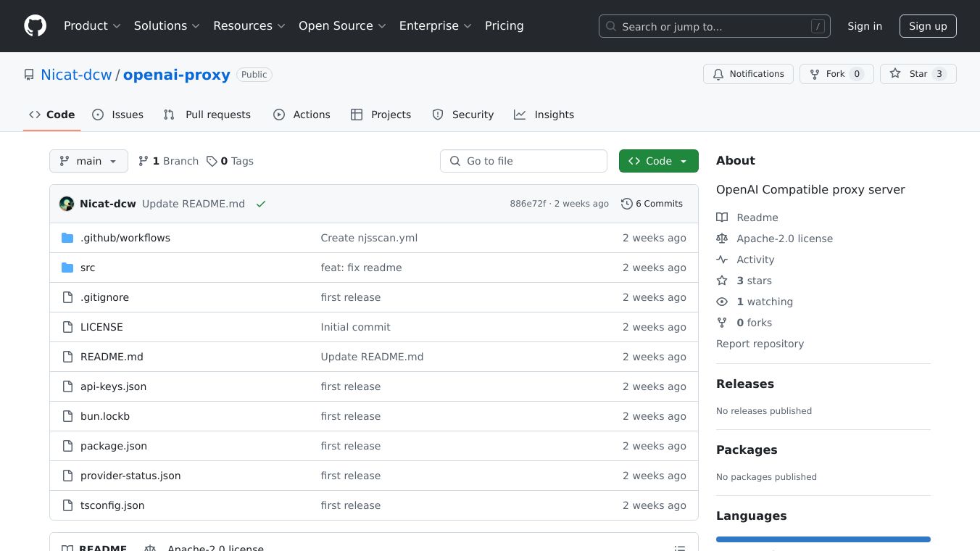Click the Go to file input
The image size is (980, 551).
tap(523, 161)
